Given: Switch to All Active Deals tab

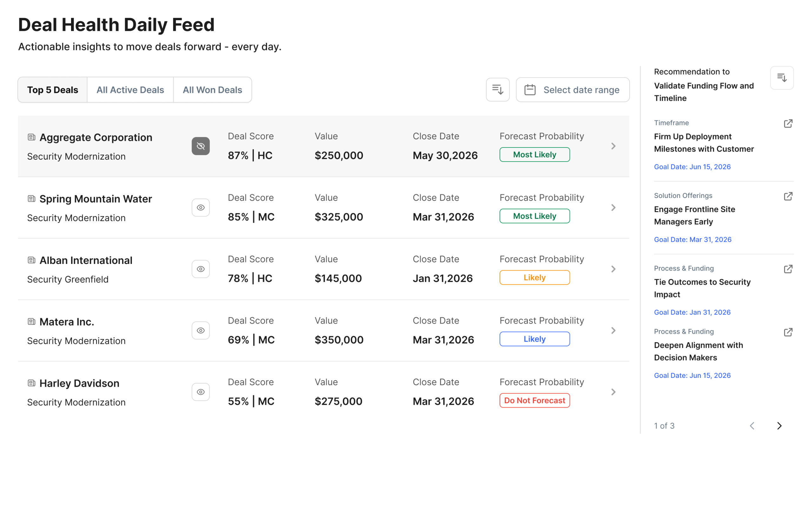Looking at the screenshot, I should (x=130, y=90).
